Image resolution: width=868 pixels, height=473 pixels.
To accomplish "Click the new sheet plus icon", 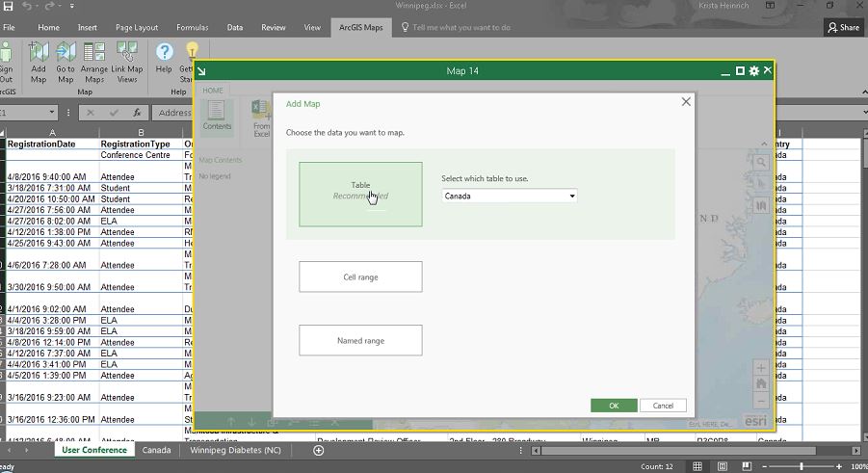I will point(319,450).
